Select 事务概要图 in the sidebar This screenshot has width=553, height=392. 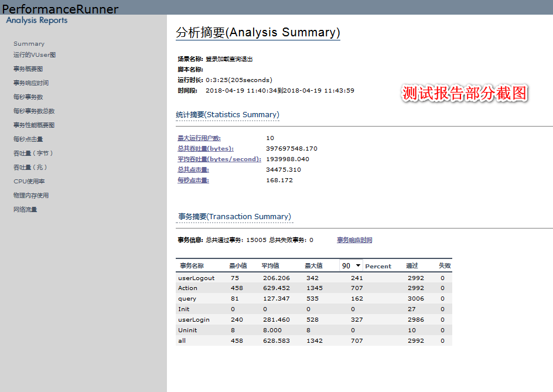(x=28, y=69)
